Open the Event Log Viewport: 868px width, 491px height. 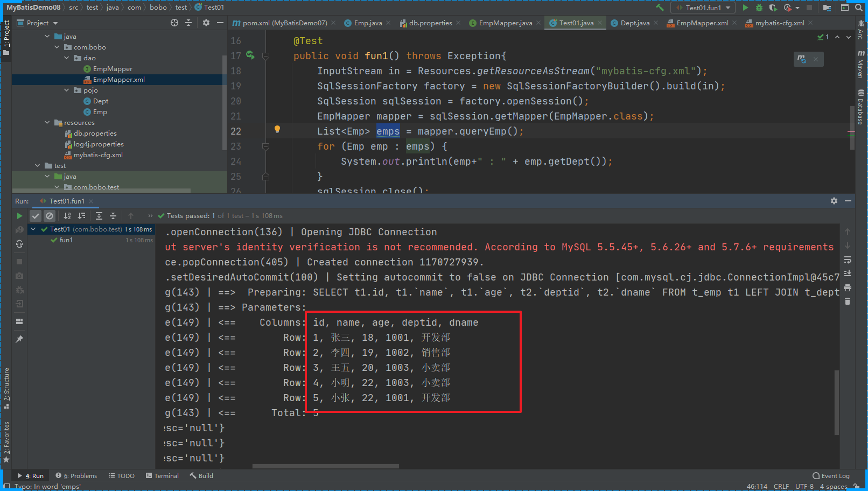(x=831, y=476)
